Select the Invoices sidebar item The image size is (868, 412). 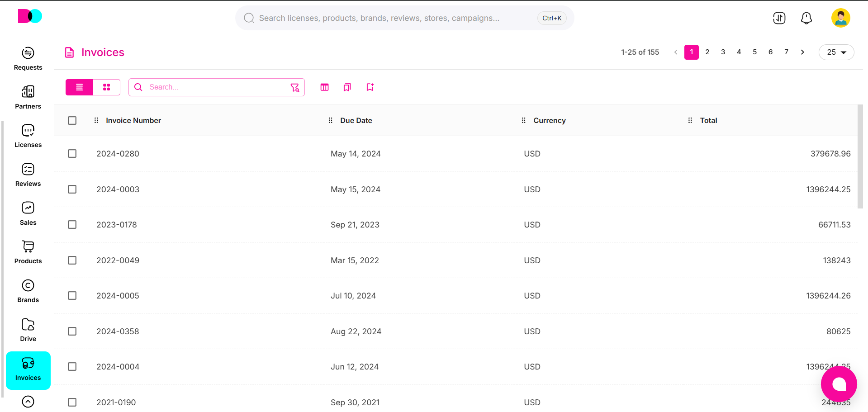click(28, 370)
